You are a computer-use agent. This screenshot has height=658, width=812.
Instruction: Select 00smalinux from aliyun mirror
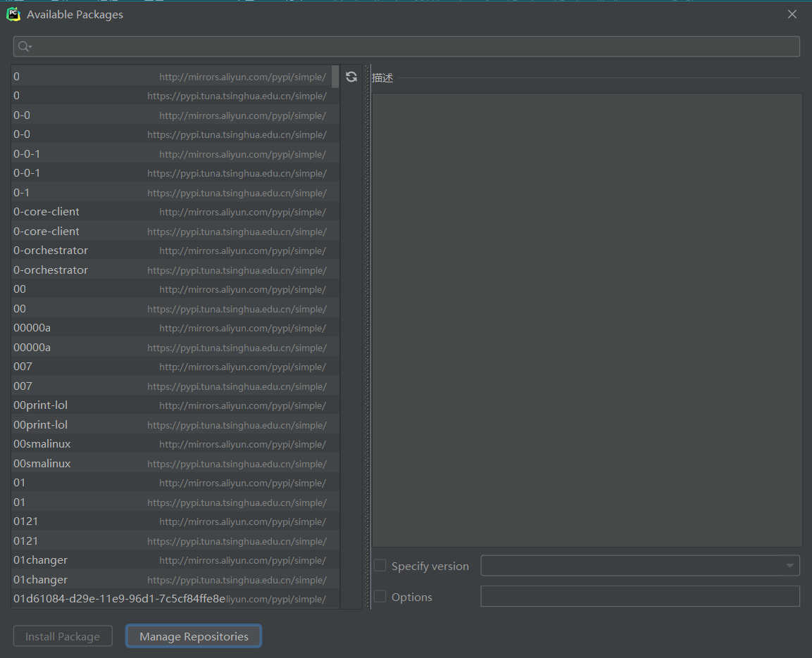point(175,444)
